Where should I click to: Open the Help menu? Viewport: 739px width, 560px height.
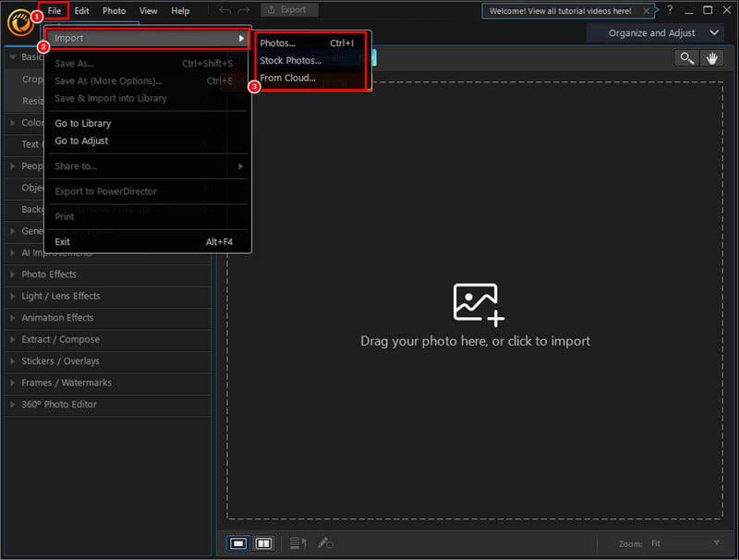[180, 10]
